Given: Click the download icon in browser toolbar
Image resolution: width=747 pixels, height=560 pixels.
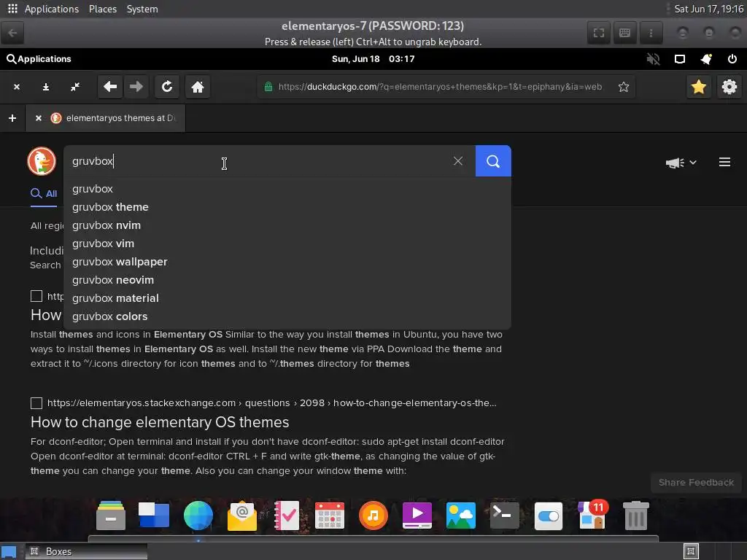Looking at the screenshot, I should pos(46,87).
